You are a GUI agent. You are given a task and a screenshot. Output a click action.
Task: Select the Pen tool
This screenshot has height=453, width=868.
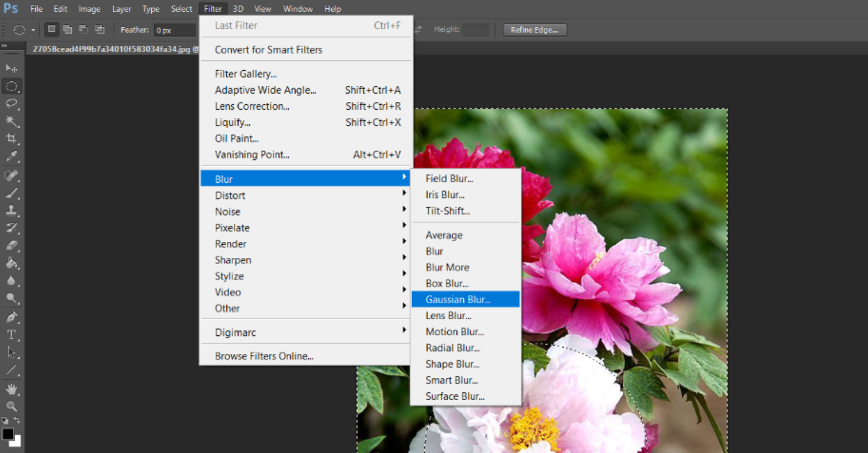click(x=11, y=317)
